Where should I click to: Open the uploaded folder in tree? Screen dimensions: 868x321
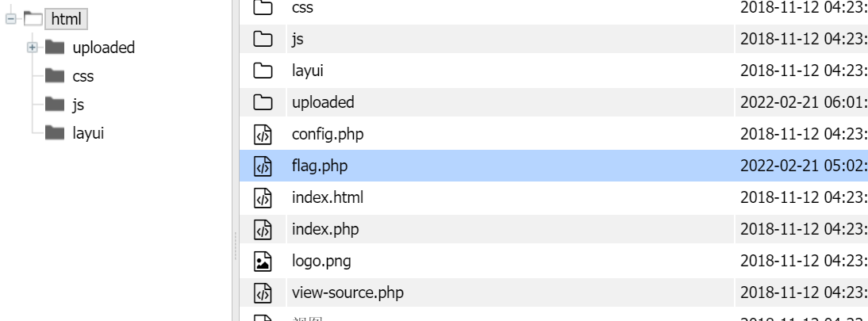click(103, 48)
